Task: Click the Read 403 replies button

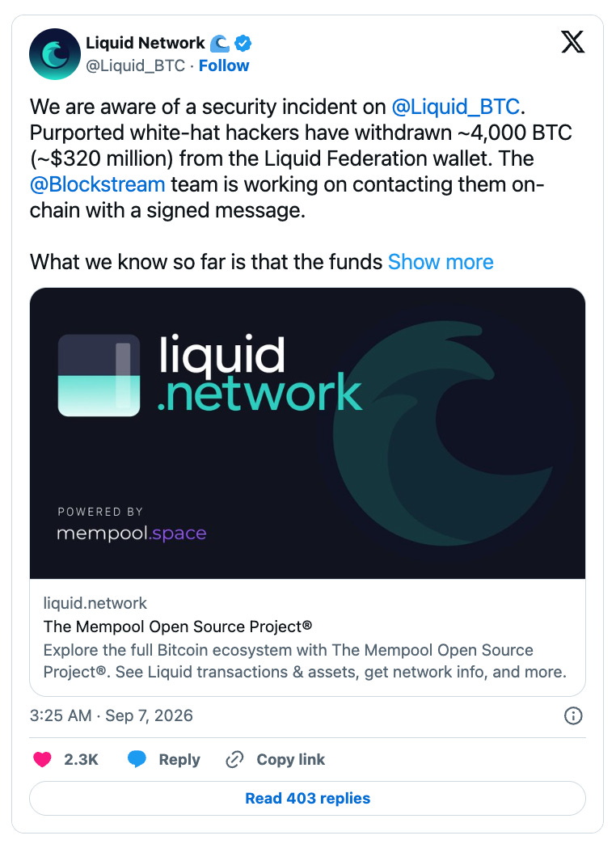Action: [x=307, y=798]
